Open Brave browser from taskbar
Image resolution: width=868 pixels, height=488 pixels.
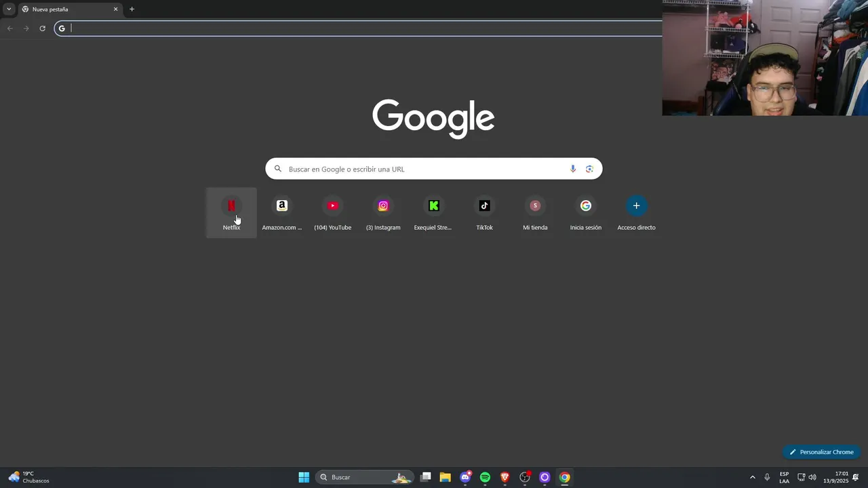point(505,477)
